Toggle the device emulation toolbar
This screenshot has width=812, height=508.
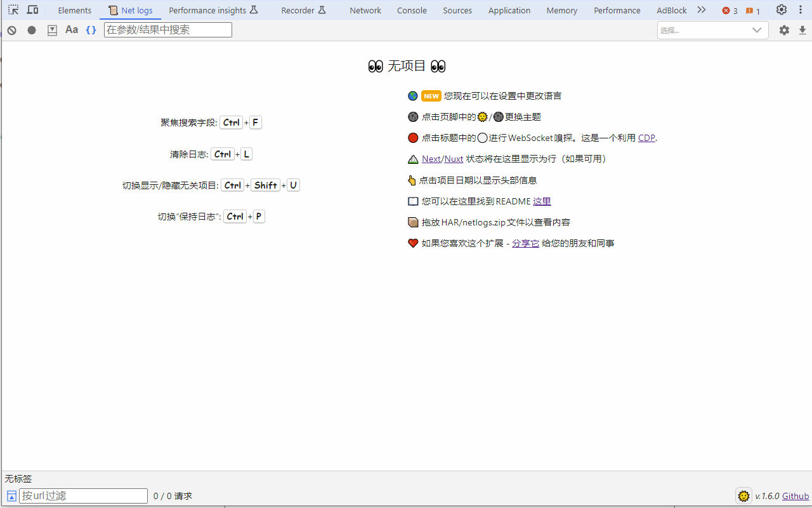pos(32,10)
